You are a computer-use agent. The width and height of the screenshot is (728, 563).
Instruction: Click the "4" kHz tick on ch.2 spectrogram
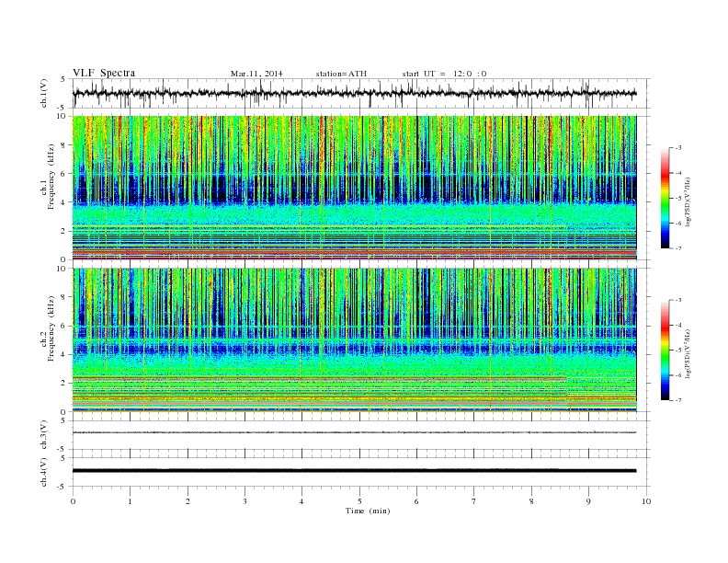click(x=64, y=354)
